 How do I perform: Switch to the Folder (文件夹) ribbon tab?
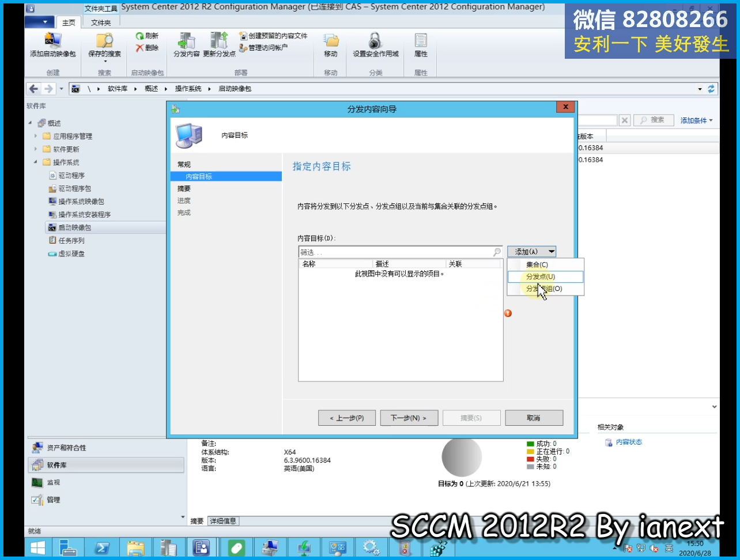coord(101,22)
